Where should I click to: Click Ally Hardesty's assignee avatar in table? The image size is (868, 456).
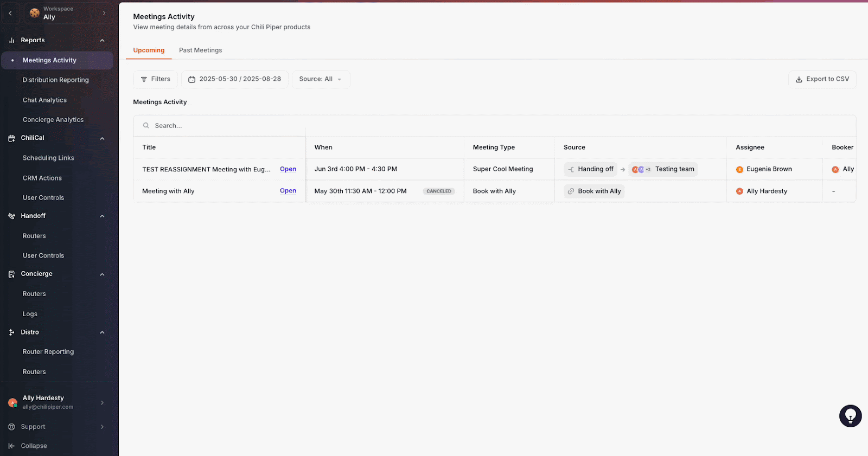pyautogui.click(x=739, y=191)
